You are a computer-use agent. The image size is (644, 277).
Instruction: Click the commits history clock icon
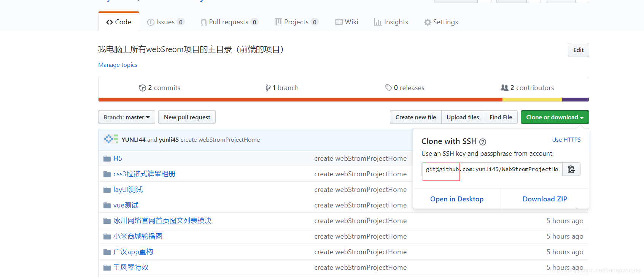coord(143,88)
